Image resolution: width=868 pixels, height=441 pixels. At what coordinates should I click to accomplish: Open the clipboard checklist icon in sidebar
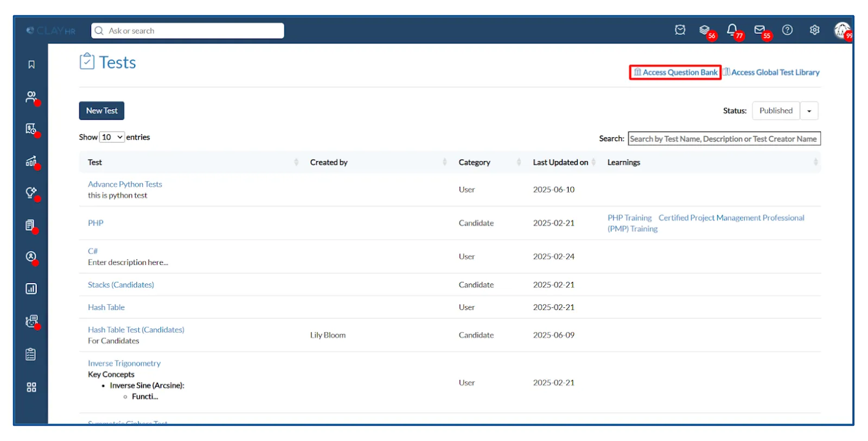point(31,355)
